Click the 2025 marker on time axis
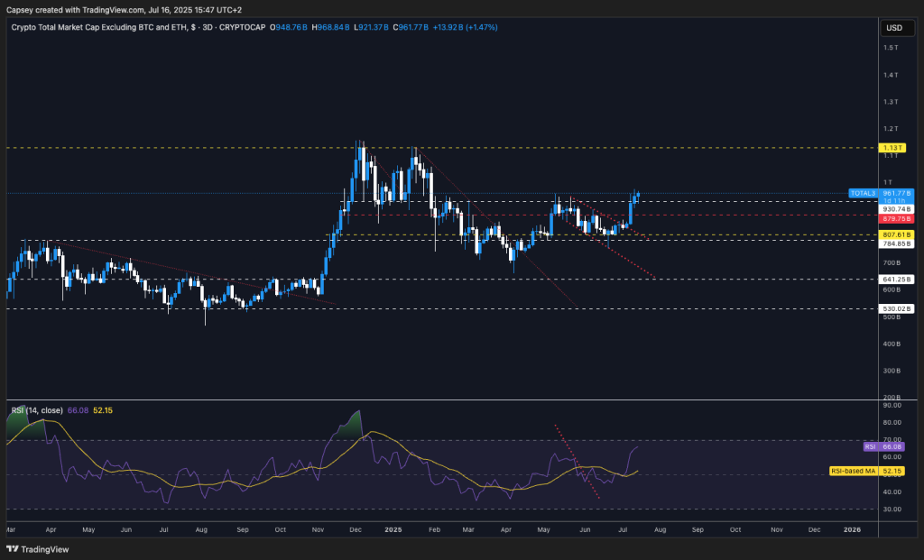Screen dimensions: 924x560 pyautogui.click(x=394, y=531)
